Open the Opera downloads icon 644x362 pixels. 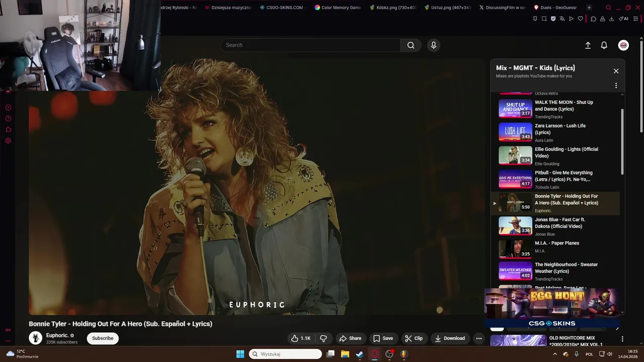pos(611,19)
